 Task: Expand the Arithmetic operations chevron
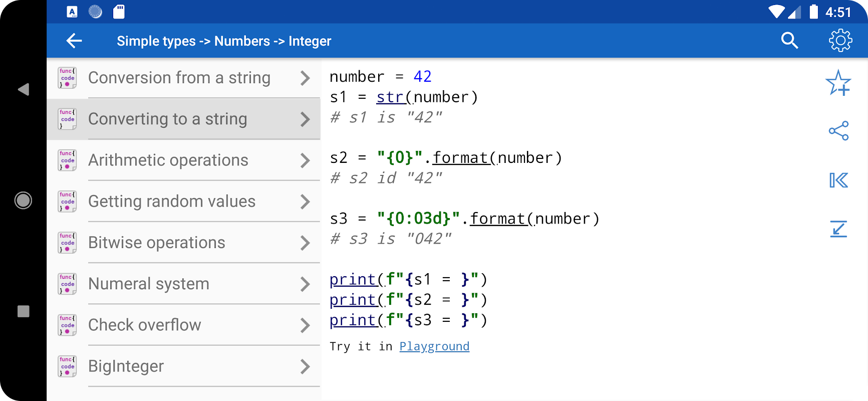tap(305, 160)
